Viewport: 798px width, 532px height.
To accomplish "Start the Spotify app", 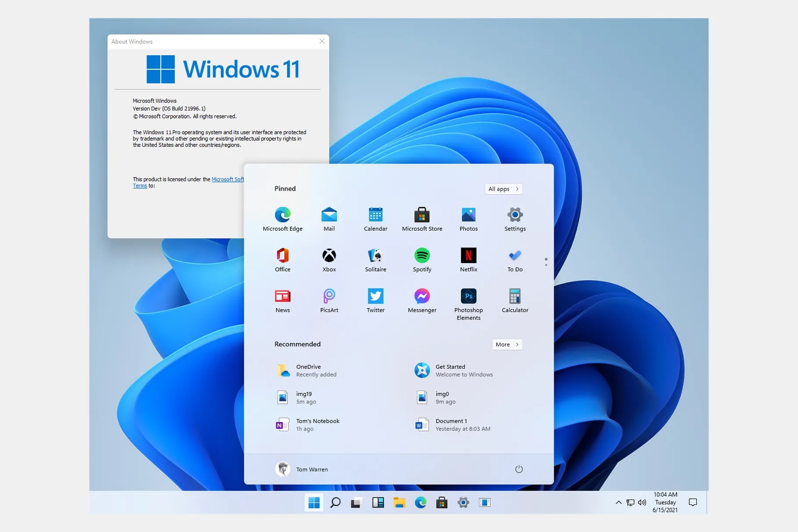I will point(422,259).
